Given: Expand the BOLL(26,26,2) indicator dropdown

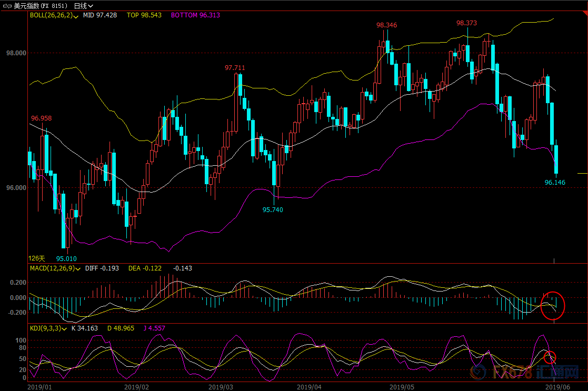Looking at the screenshot, I should point(76,16).
